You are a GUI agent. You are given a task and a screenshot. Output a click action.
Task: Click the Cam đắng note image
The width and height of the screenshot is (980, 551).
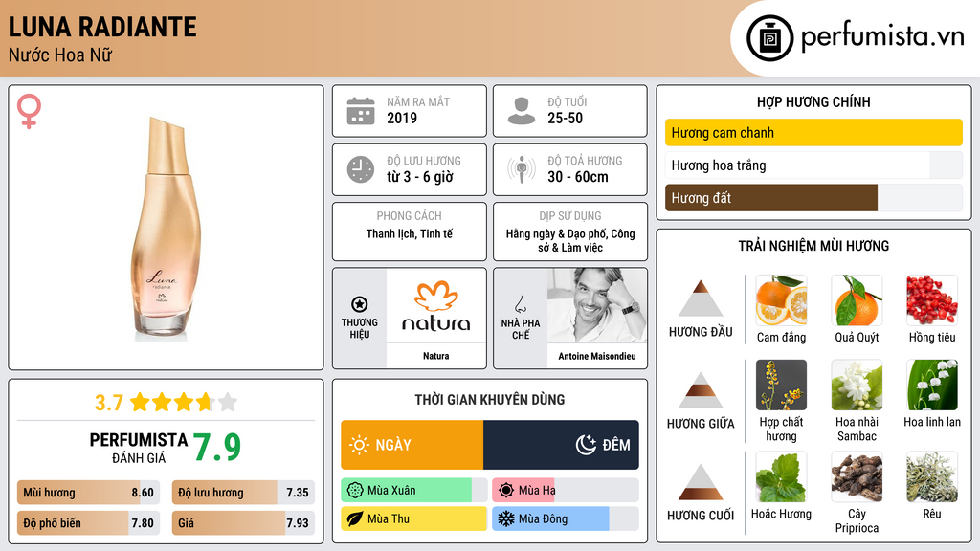[x=781, y=300]
